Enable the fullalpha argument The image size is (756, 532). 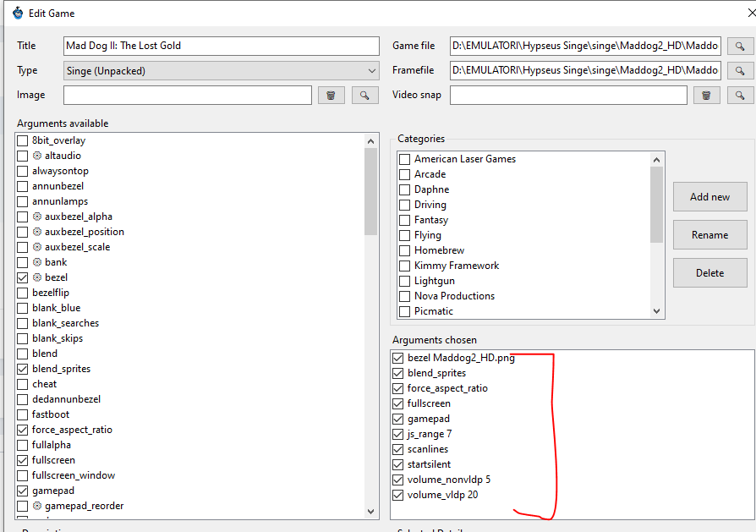coord(22,445)
